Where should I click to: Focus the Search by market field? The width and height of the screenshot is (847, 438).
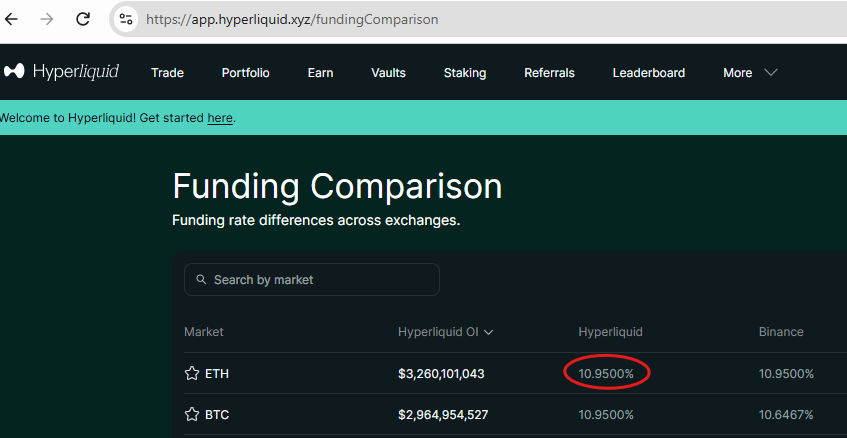click(x=312, y=279)
